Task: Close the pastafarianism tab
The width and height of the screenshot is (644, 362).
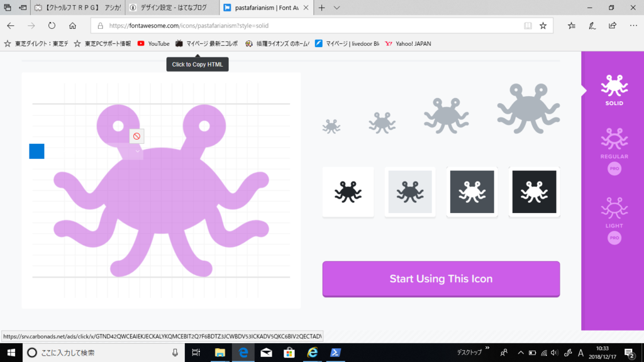Action: pyautogui.click(x=306, y=8)
